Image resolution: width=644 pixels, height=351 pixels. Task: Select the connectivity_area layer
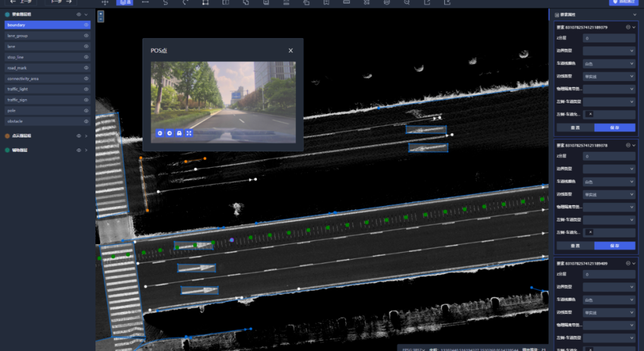pos(47,79)
